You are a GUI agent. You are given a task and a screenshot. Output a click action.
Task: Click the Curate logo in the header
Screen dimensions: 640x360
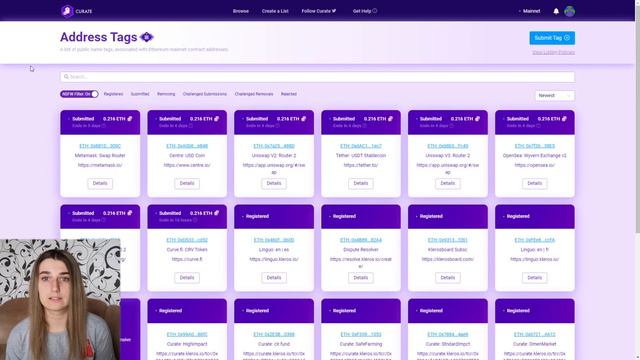(x=77, y=11)
